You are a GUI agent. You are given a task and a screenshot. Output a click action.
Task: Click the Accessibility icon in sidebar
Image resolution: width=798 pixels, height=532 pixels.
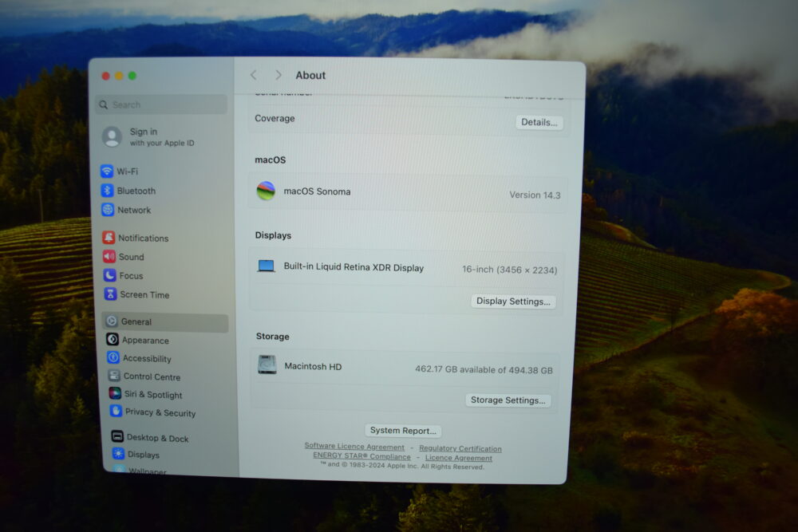113,357
